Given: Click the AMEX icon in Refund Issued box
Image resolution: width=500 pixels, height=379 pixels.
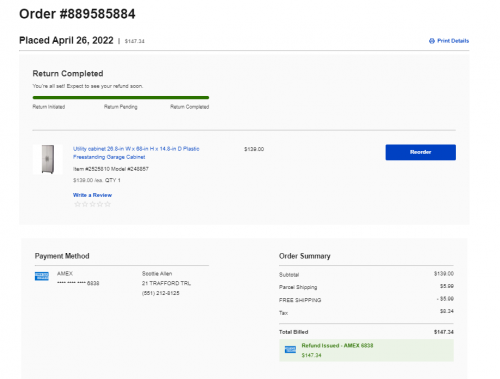Looking at the screenshot, I should [x=290, y=349].
